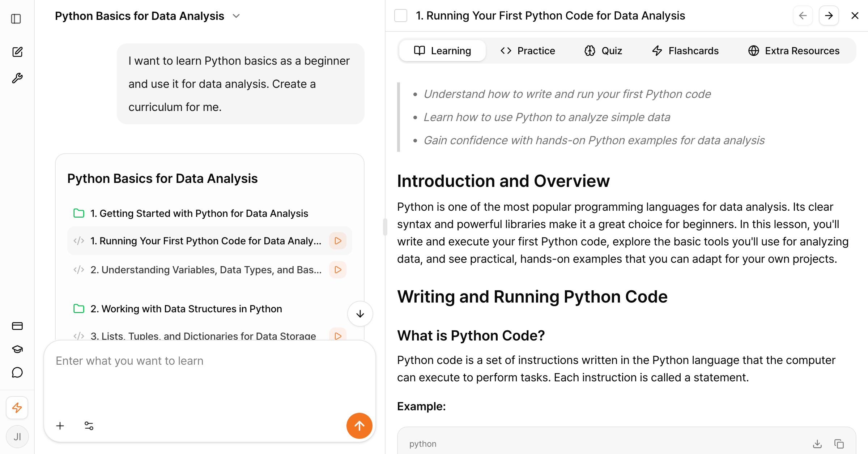
Task: Play lesson 2 Understanding Variables
Action: click(338, 270)
